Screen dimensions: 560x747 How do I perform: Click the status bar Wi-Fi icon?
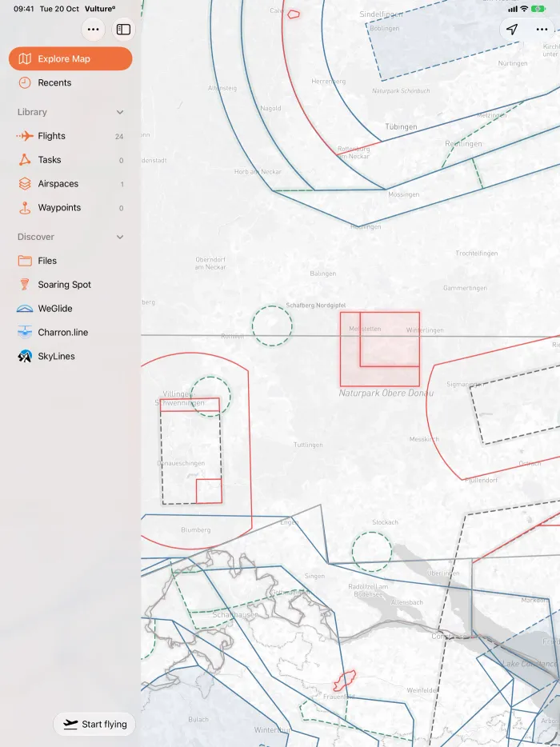click(x=524, y=9)
